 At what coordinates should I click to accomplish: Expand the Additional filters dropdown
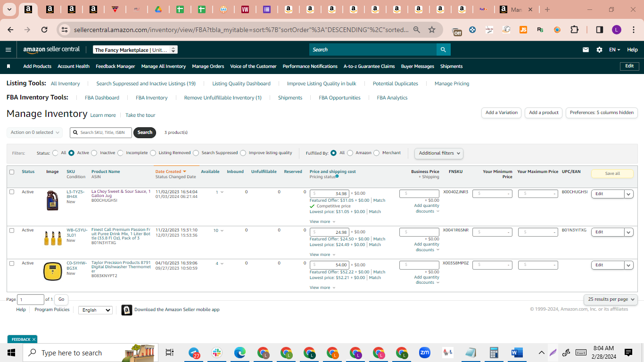point(438,153)
